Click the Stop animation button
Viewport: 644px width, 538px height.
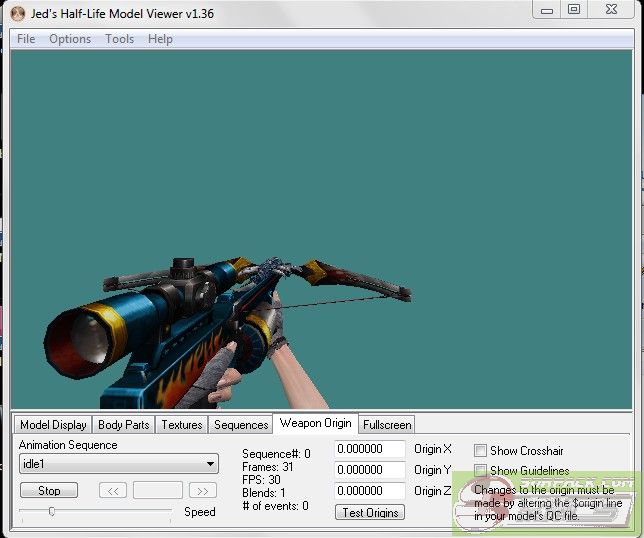[49, 490]
